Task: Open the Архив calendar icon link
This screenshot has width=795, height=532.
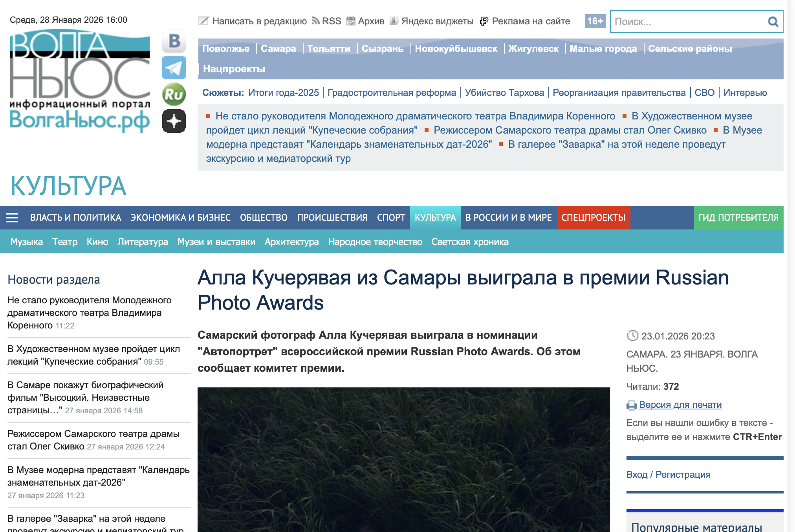Action: pyautogui.click(x=351, y=21)
